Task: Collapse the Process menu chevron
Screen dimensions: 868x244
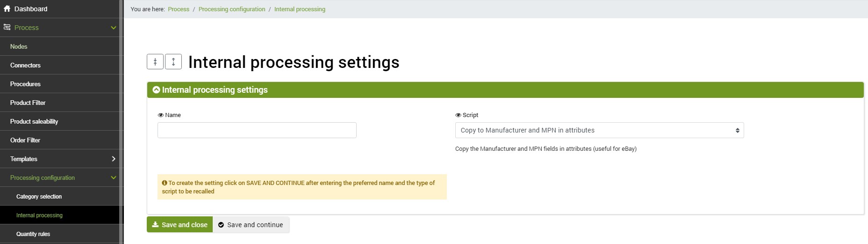Action: click(x=113, y=28)
